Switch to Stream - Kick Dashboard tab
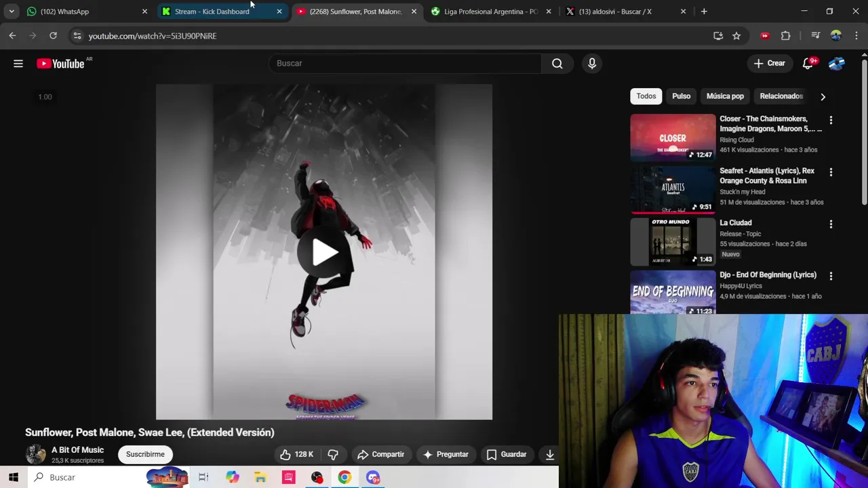This screenshot has height=488, width=868. point(221,12)
